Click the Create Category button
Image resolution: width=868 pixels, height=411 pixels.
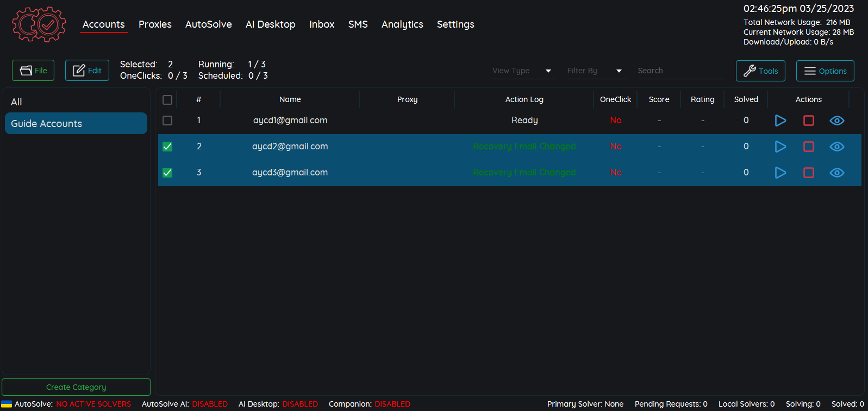(x=76, y=387)
